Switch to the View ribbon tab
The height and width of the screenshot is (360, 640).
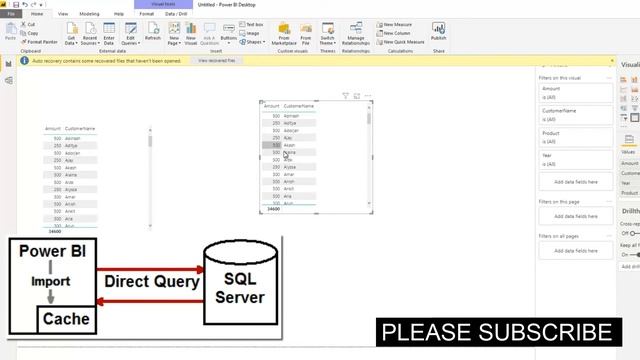(x=63, y=14)
